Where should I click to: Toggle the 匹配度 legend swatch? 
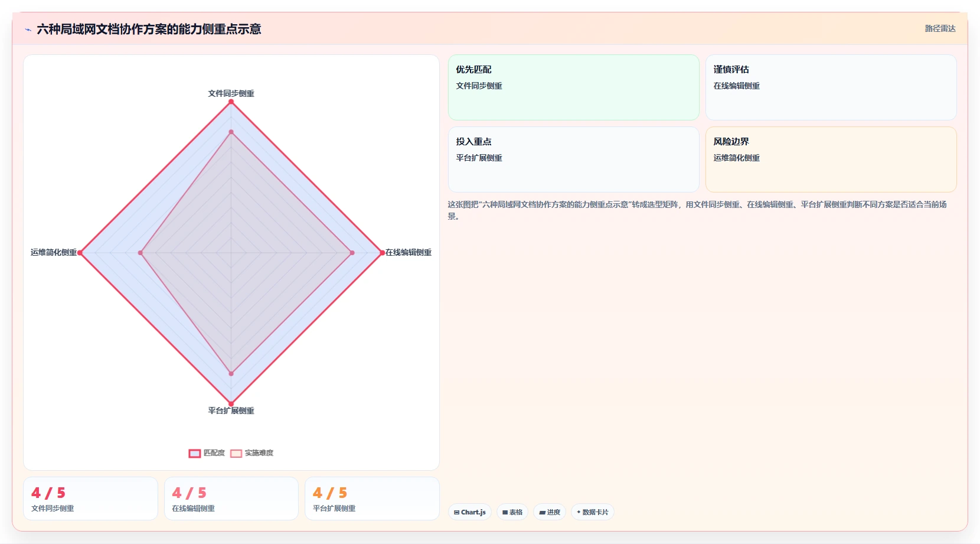click(195, 453)
